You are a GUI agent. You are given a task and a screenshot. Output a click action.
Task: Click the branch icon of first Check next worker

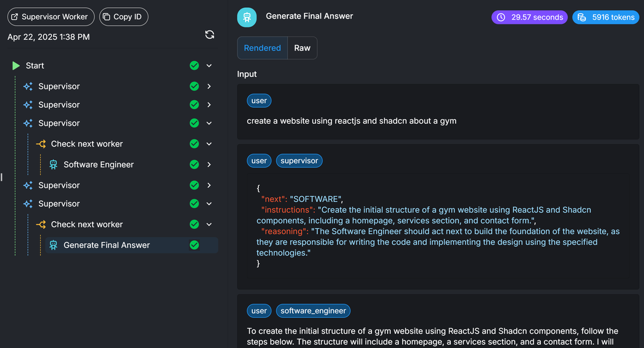[41, 144]
